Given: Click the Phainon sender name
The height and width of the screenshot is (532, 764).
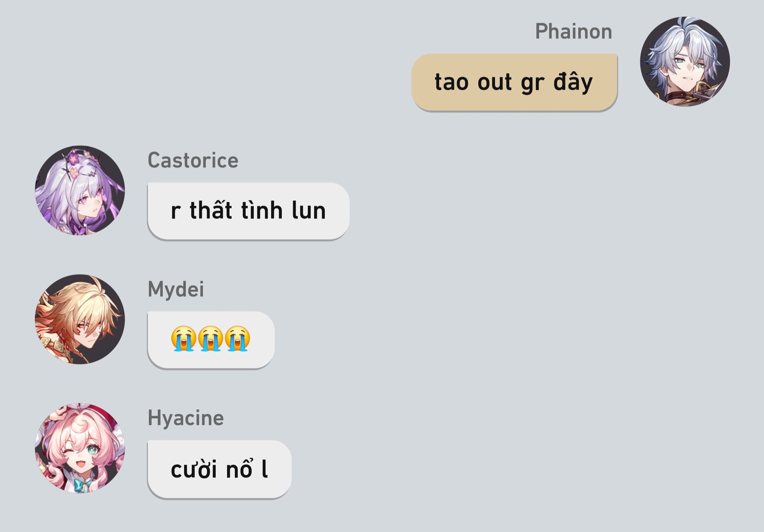Looking at the screenshot, I should tap(573, 31).
